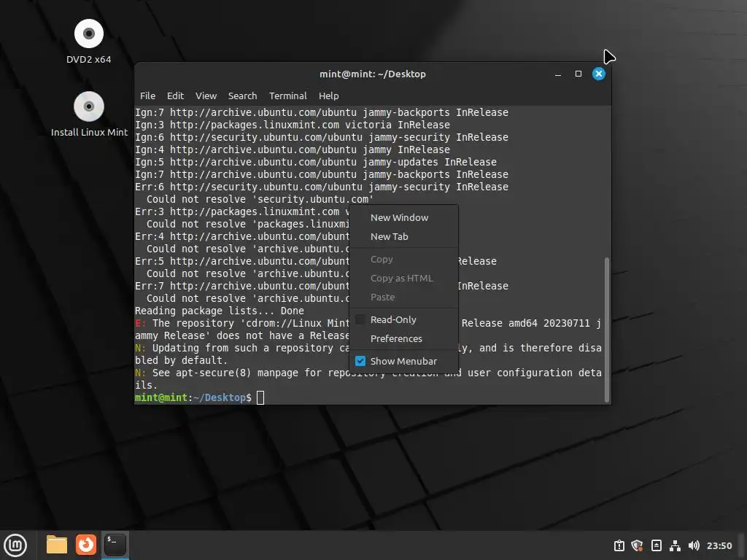The height and width of the screenshot is (560, 747).
Task: Open the Help menu
Action: pyautogui.click(x=329, y=96)
